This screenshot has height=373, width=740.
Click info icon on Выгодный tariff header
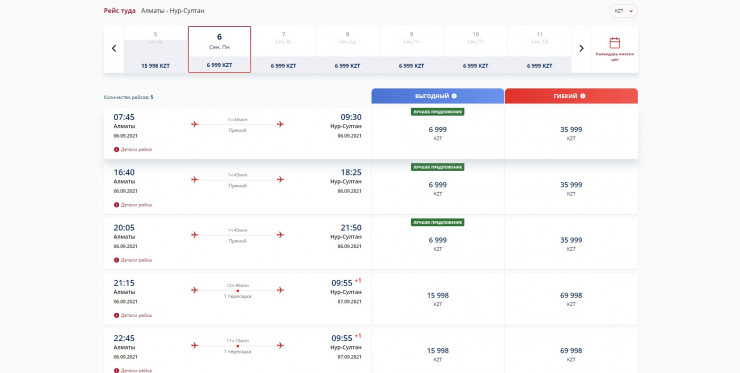click(454, 96)
